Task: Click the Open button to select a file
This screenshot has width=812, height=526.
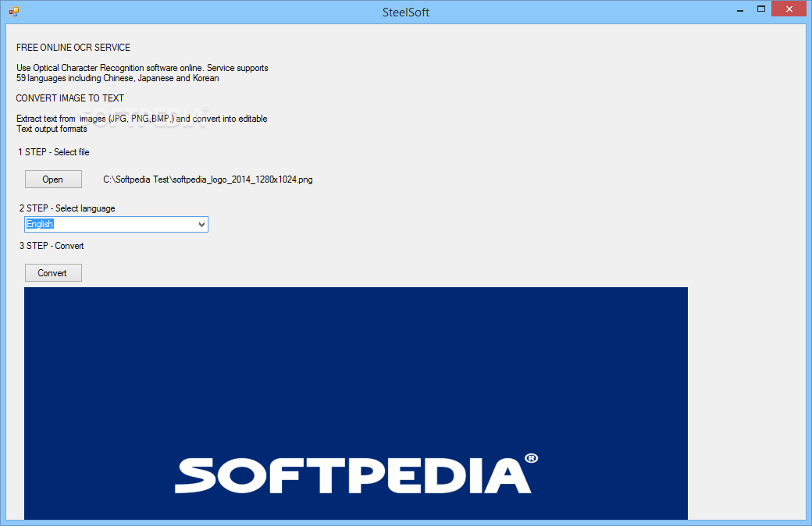Action: [53, 179]
